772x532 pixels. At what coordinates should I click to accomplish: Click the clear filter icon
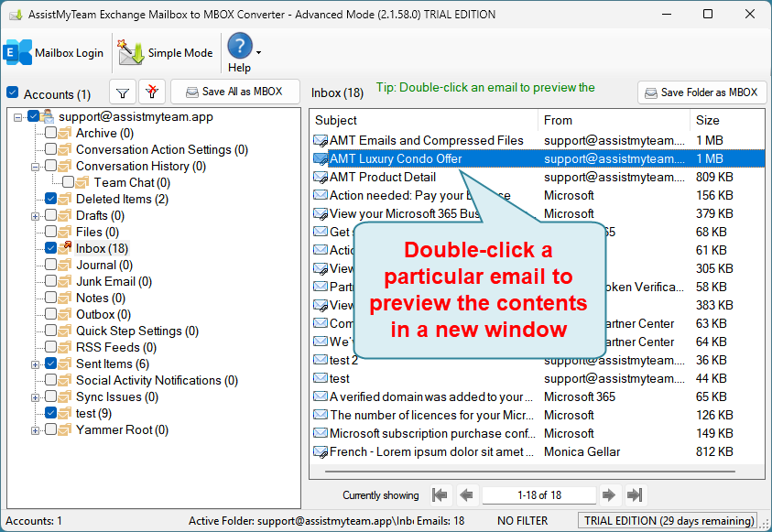pos(153,92)
